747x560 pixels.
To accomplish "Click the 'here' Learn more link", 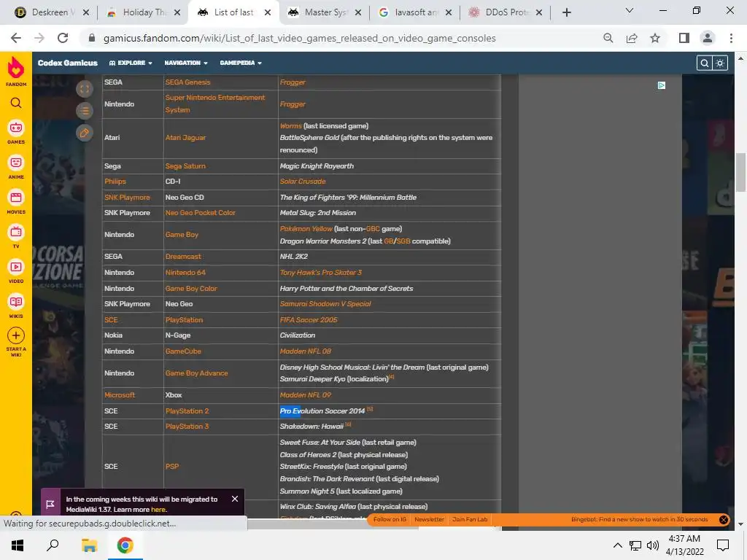I will coord(158,509).
